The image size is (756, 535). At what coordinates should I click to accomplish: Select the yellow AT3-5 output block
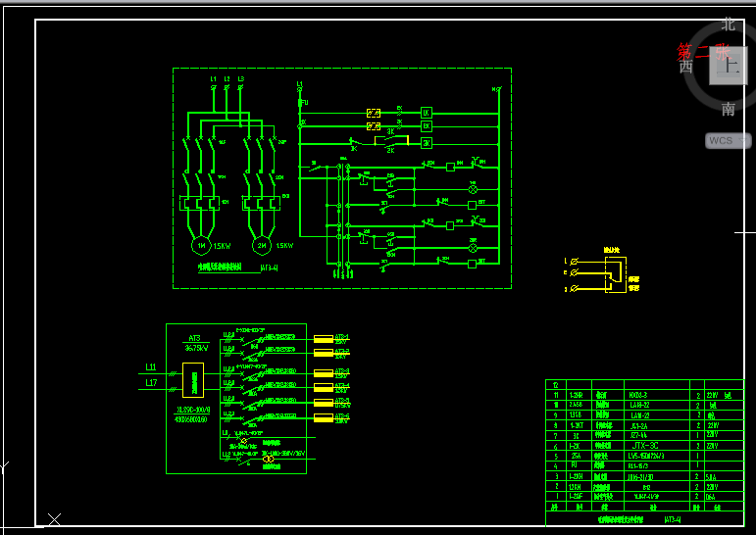coord(324,403)
